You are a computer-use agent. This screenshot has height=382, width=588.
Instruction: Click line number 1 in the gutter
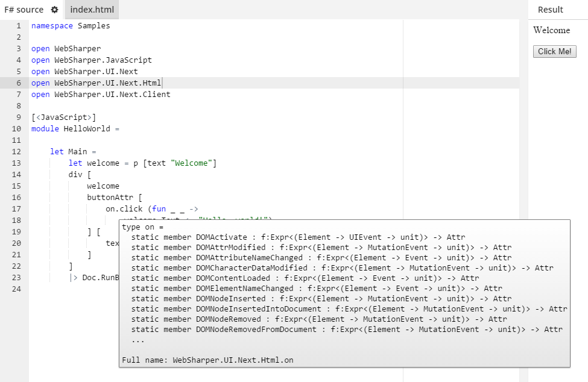(x=18, y=26)
